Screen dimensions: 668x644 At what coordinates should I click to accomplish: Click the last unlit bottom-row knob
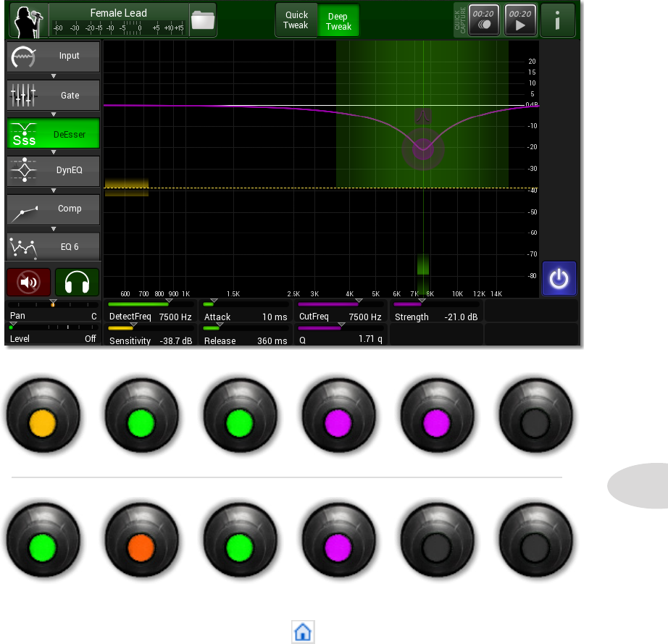point(535,540)
